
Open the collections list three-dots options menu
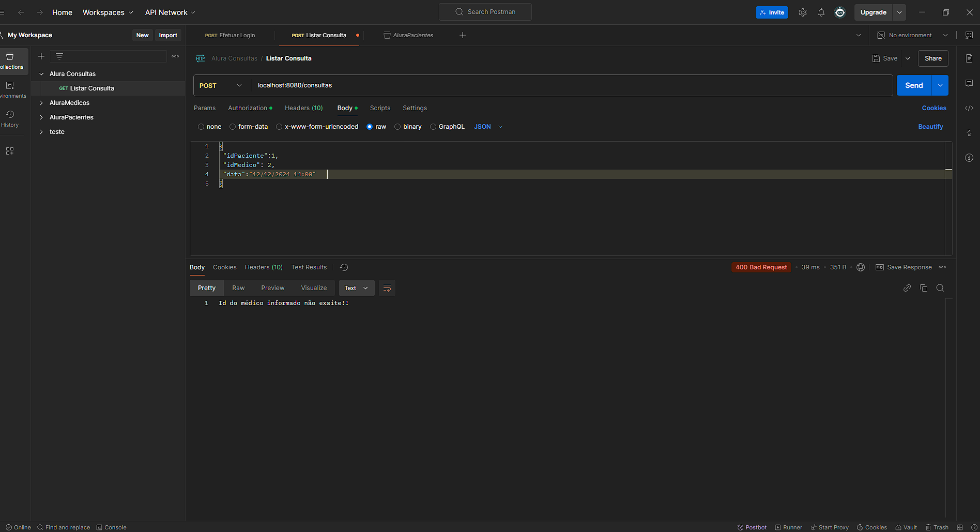(175, 56)
